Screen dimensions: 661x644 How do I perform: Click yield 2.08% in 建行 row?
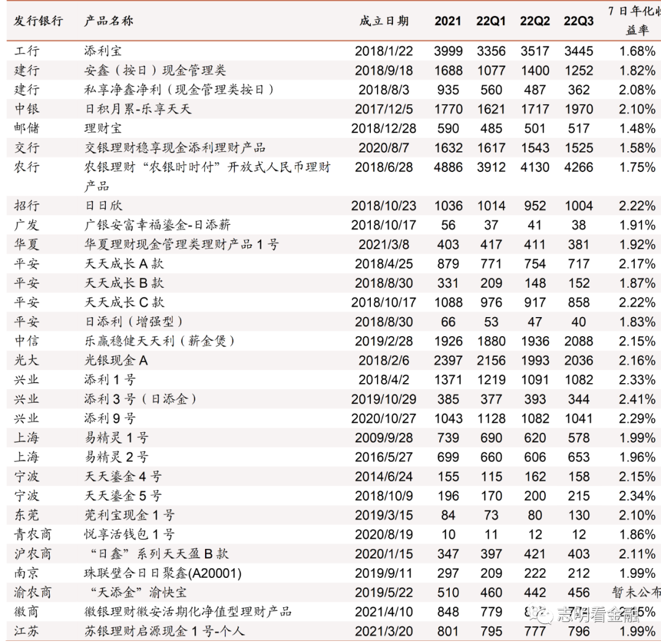(637, 90)
